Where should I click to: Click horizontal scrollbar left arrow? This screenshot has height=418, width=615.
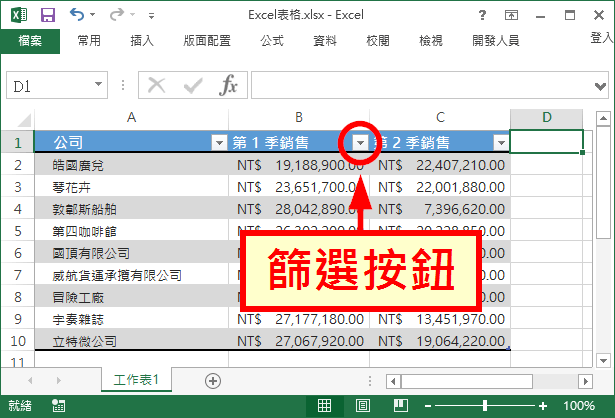[393, 381]
